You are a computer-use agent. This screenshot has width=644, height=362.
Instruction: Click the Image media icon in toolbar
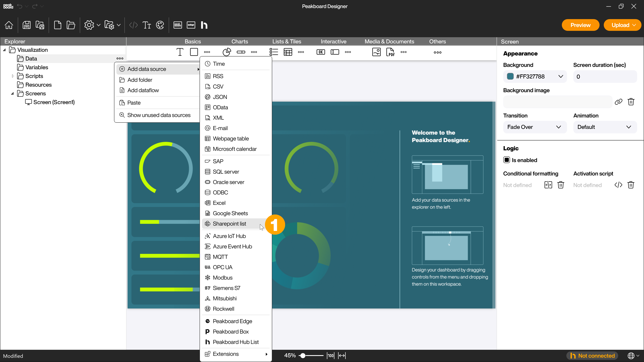tap(376, 52)
